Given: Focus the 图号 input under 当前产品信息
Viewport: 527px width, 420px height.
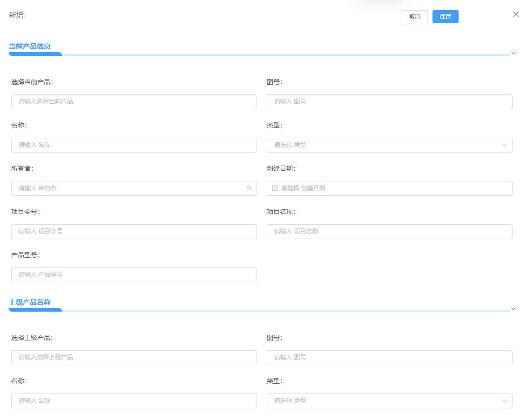Looking at the screenshot, I should (389, 102).
